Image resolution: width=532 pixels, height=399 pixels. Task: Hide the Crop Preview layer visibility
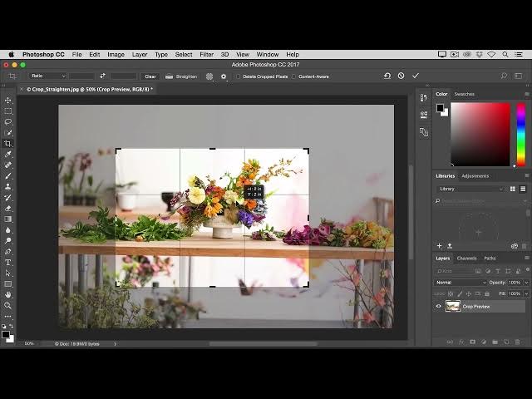(x=438, y=307)
